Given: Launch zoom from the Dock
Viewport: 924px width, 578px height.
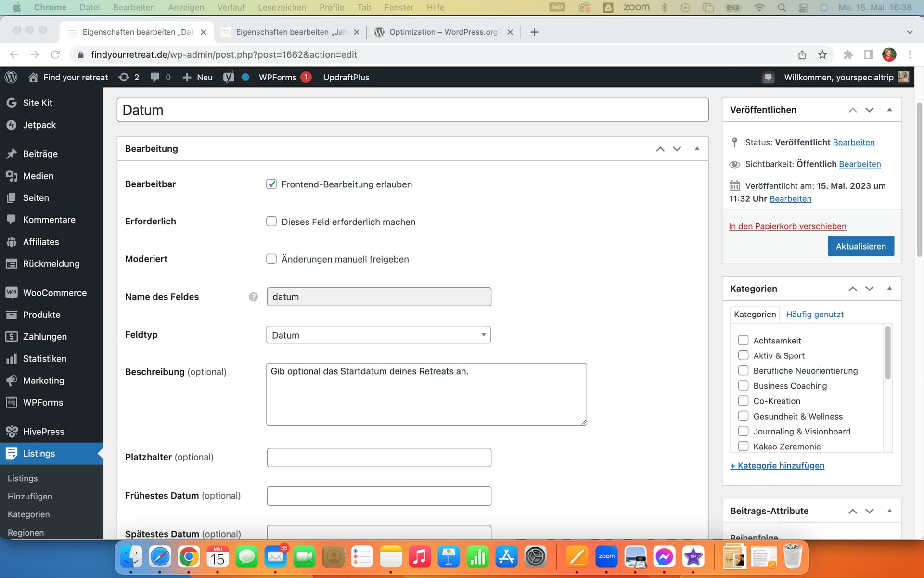Looking at the screenshot, I should 606,557.
